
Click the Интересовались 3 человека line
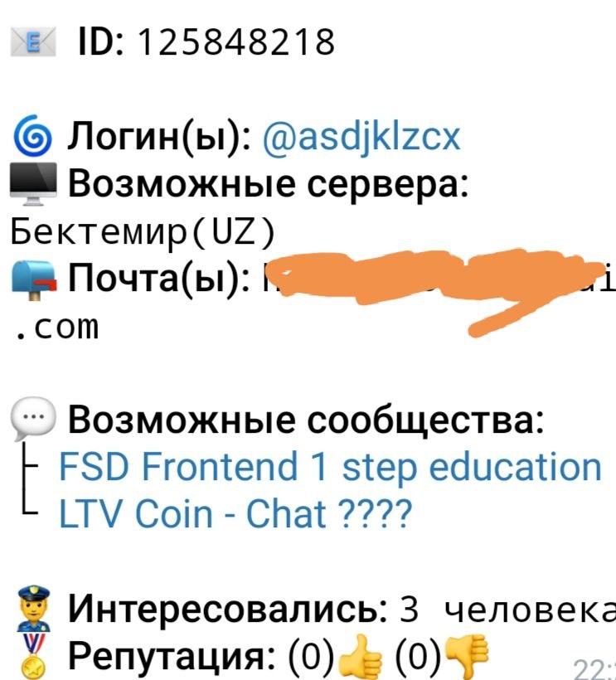coord(342,609)
